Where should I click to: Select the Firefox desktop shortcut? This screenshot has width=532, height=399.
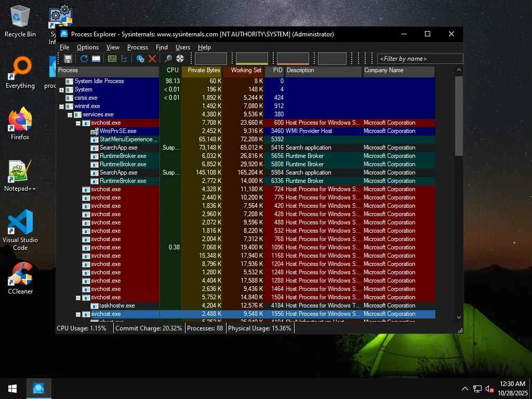(x=20, y=124)
